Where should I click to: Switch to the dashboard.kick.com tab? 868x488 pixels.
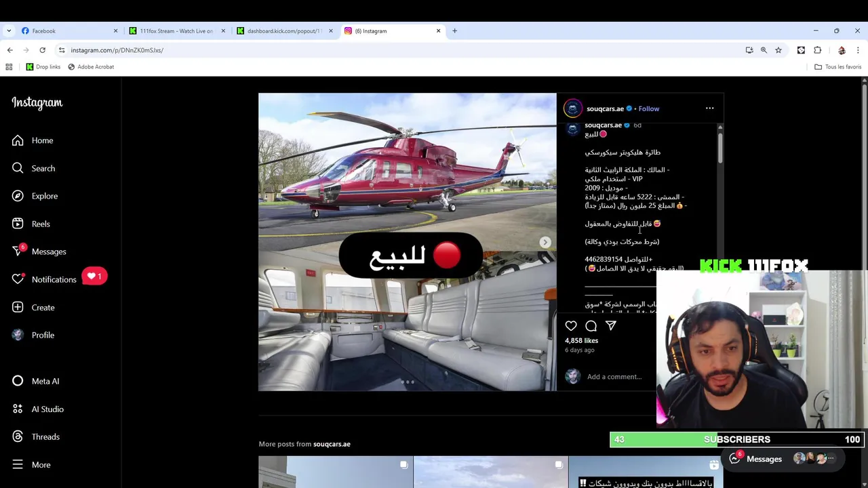[x=284, y=30]
